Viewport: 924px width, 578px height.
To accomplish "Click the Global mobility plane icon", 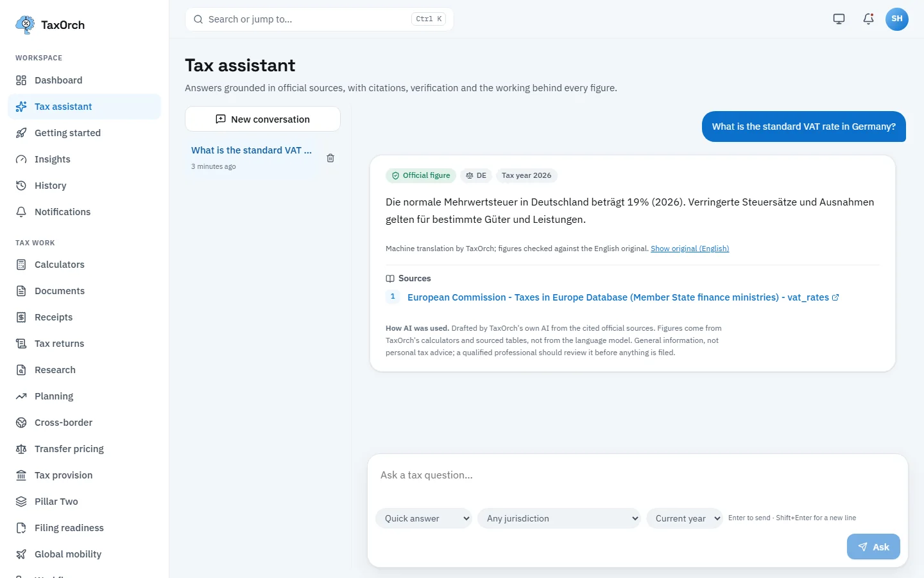I will click(x=21, y=554).
